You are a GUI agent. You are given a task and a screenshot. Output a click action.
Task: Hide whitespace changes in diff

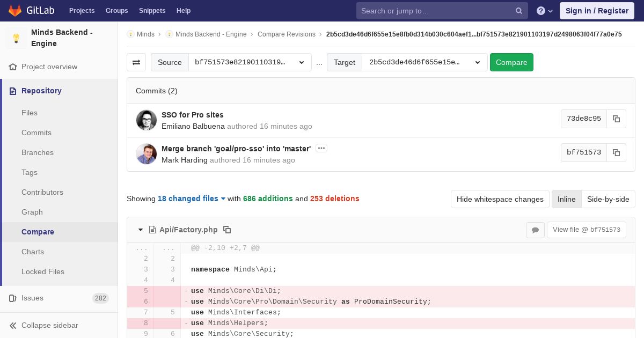(500, 199)
